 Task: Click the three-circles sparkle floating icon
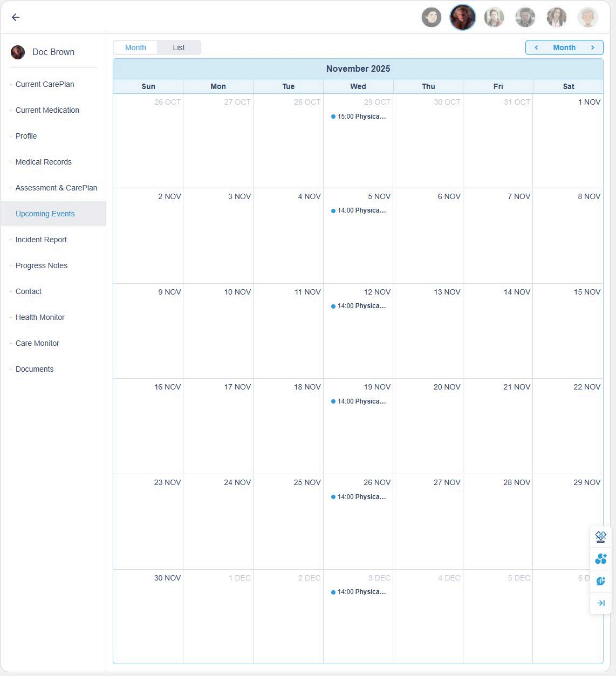600,559
